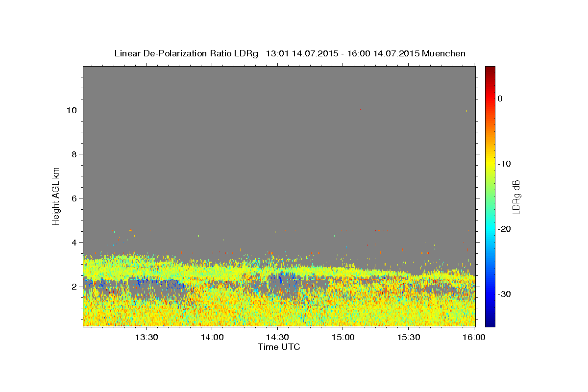Click the dark blue bottom of the colorbar
The image size is (588, 392).
[x=490, y=322]
